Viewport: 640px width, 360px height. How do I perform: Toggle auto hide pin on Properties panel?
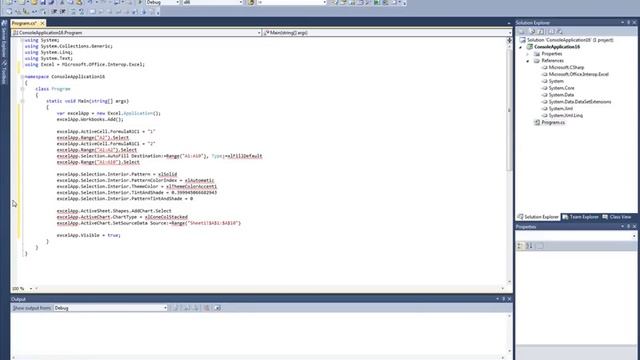[628, 227]
